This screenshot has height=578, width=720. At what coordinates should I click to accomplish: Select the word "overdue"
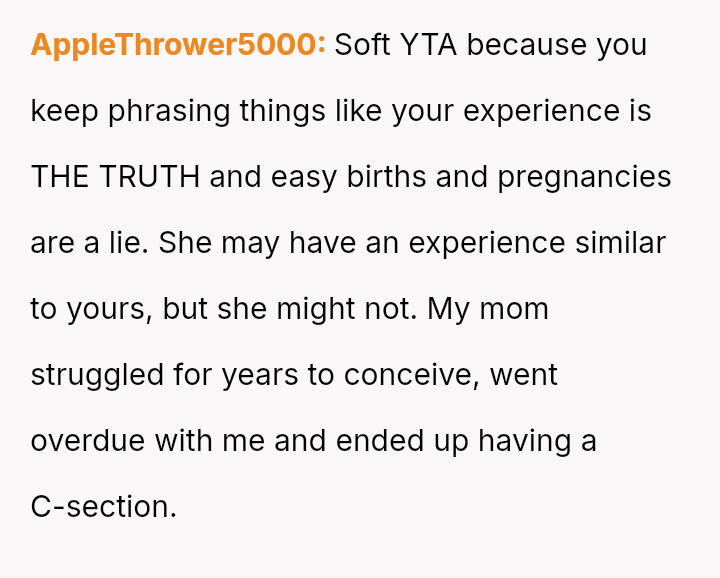pos(87,441)
